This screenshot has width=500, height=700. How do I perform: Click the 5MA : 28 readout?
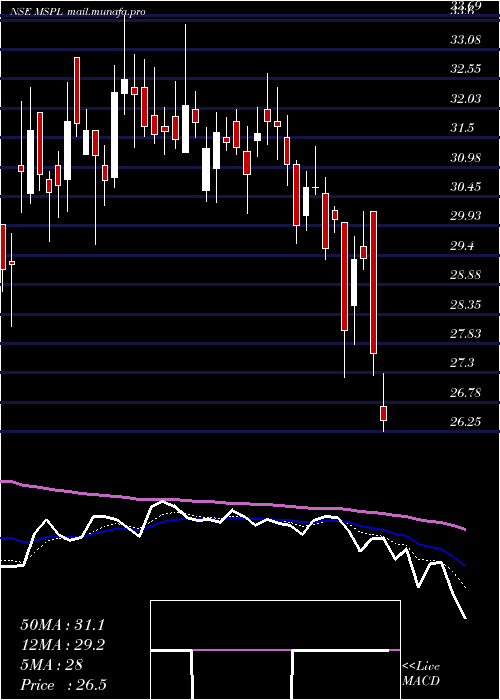point(51,665)
